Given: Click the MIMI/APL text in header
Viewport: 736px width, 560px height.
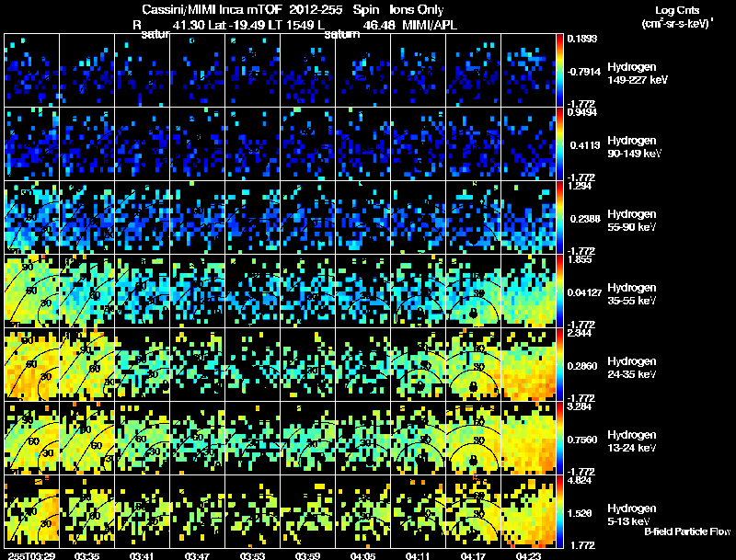Looking at the screenshot, I should point(430,26).
